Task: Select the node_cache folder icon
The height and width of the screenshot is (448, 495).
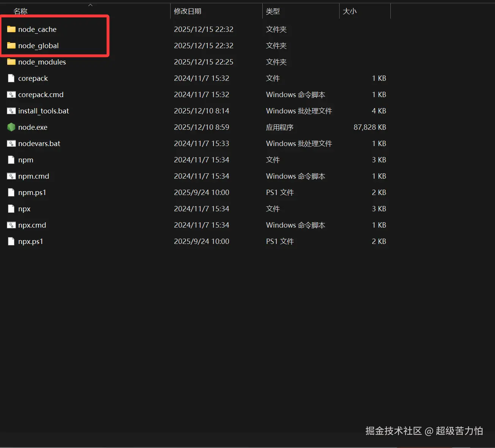Action: click(11, 29)
